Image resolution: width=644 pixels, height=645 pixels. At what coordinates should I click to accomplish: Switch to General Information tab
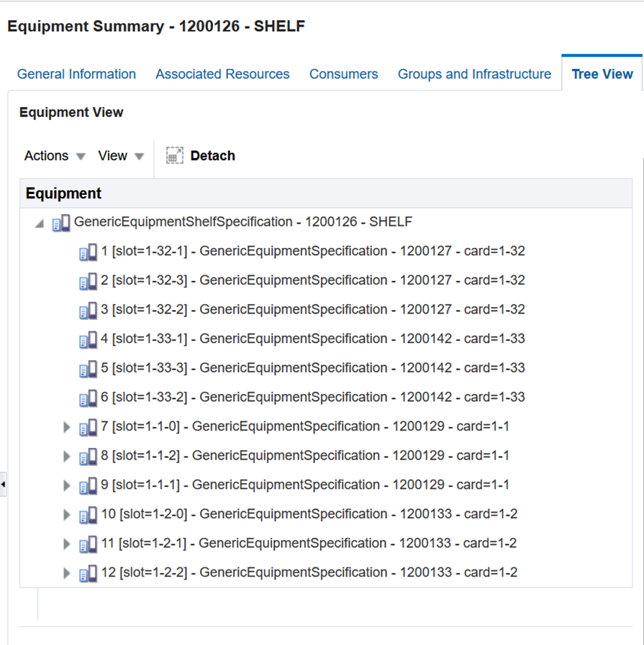pos(76,74)
